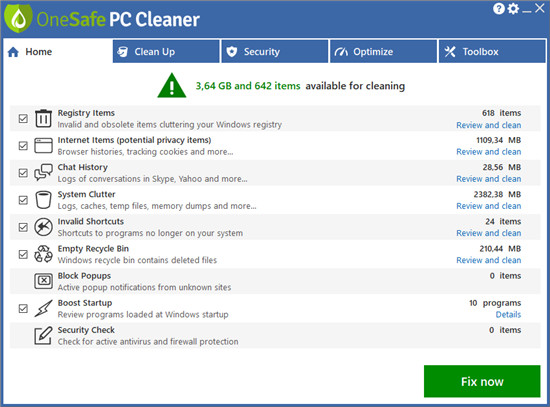The height and width of the screenshot is (407, 550).
Task: Open the Toolbox tab
Action: 492,52
